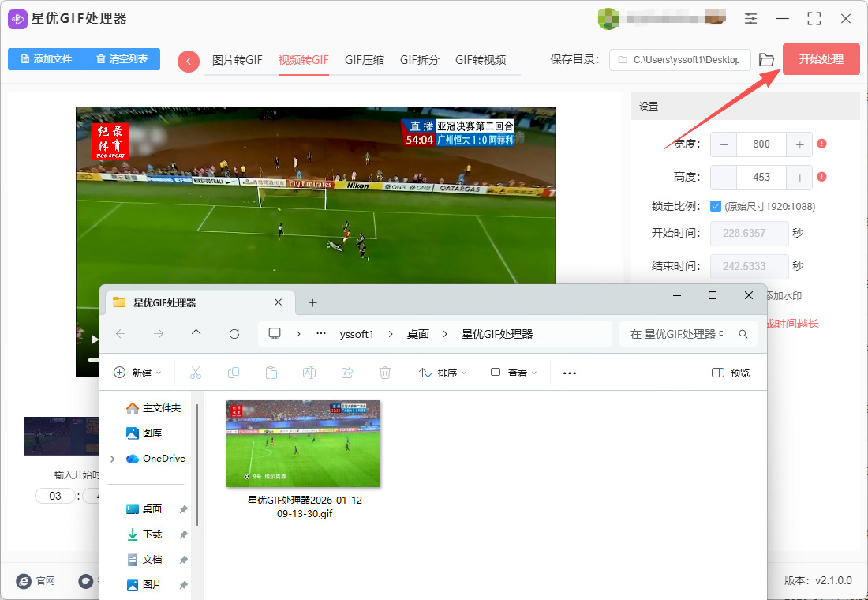The image size is (868, 600).
Task: Expand the chevron right of the PC icon
Action: coord(297,334)
